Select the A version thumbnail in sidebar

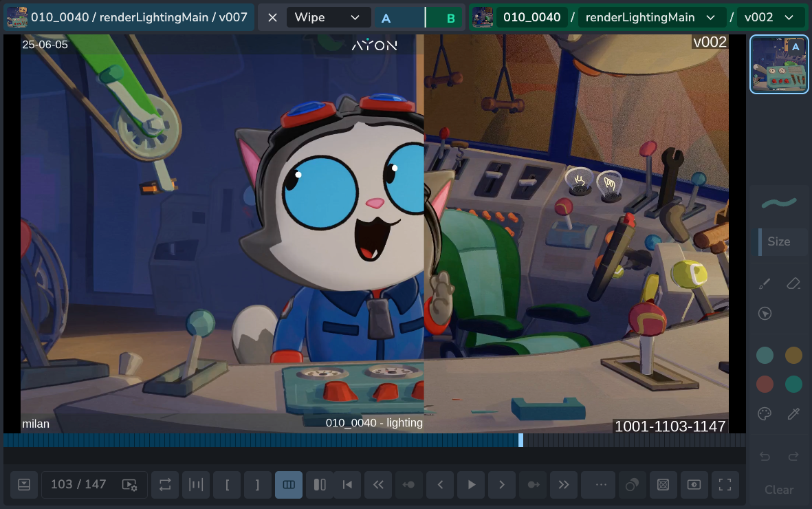[x=779, y=64]
